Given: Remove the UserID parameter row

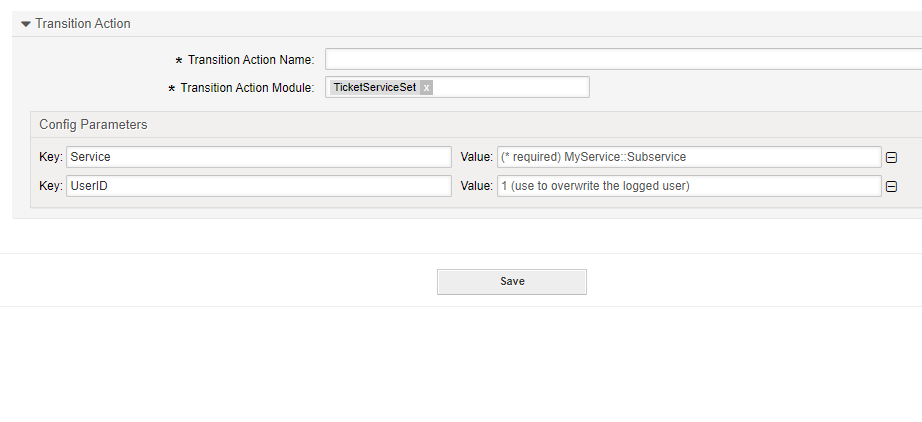Looking at the screenshot, I should tap(891, 186).
